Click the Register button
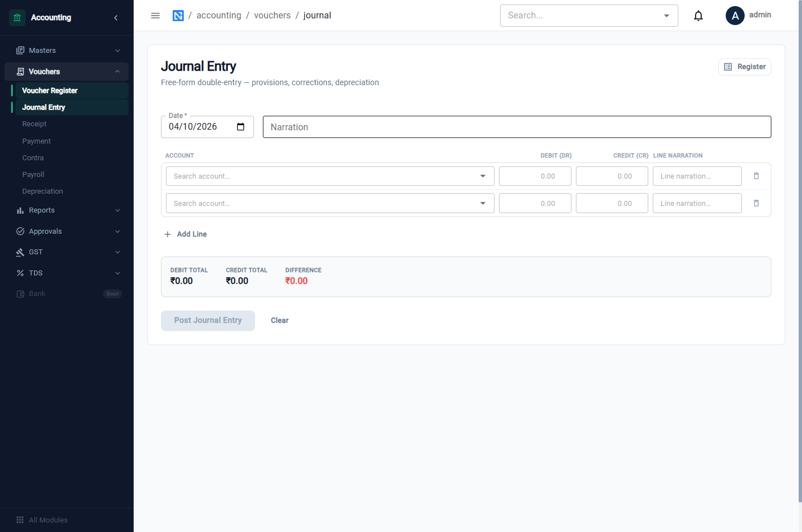The image size is (802, 532). coord(745,67)
